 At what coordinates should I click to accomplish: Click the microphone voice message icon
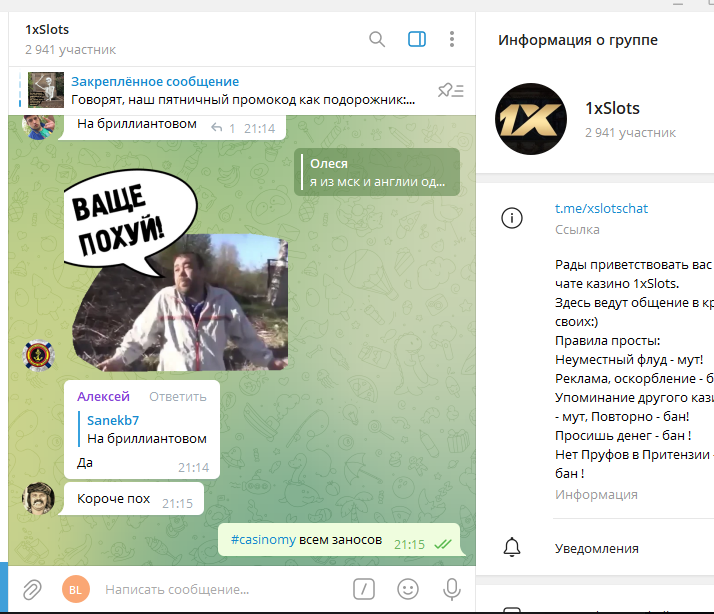tap(451, 589)
